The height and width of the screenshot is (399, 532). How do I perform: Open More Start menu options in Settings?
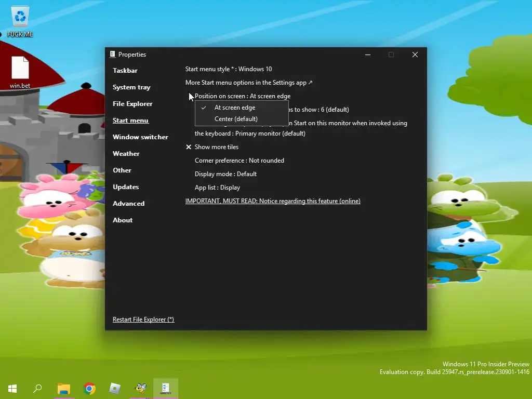tap(249, 83)
